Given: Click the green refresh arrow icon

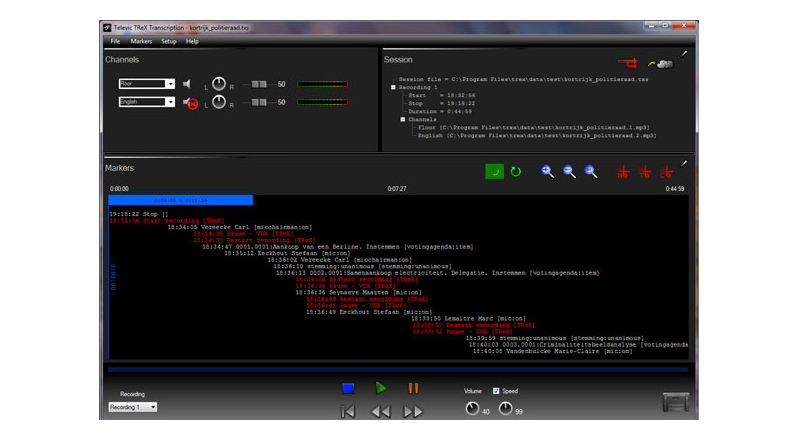Looking at the screenshot, I should tap(516, 172).
